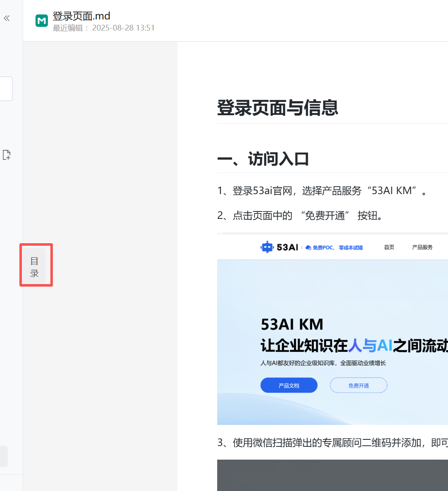Click the input box in left sidebar
The height and width of the screenshot is (491, 448).
point(6,89)
